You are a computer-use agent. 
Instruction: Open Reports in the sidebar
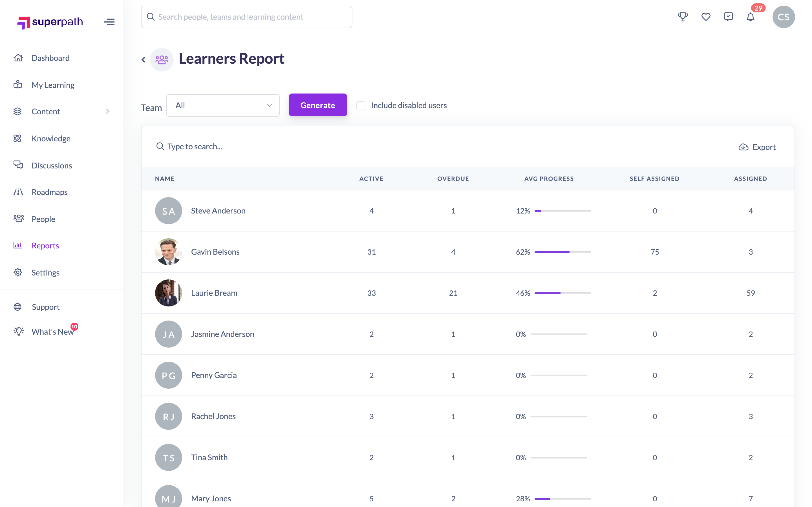(45, 245)
